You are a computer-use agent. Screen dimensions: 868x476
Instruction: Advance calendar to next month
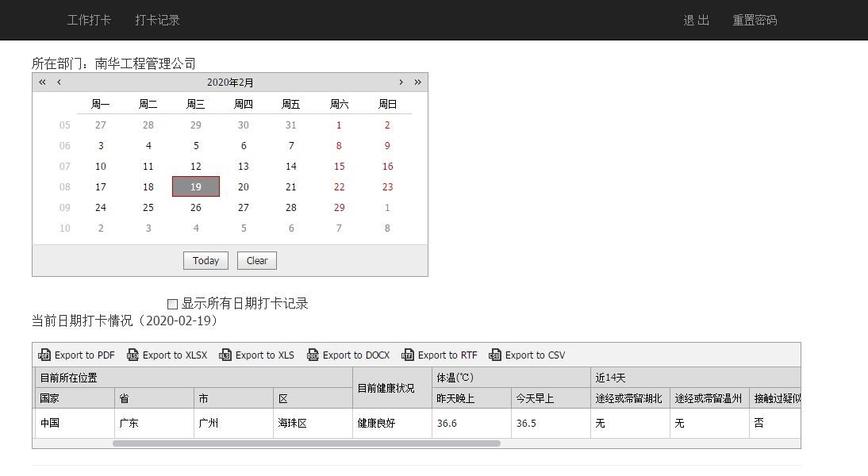pyautogui.click(x=401, y=83)
